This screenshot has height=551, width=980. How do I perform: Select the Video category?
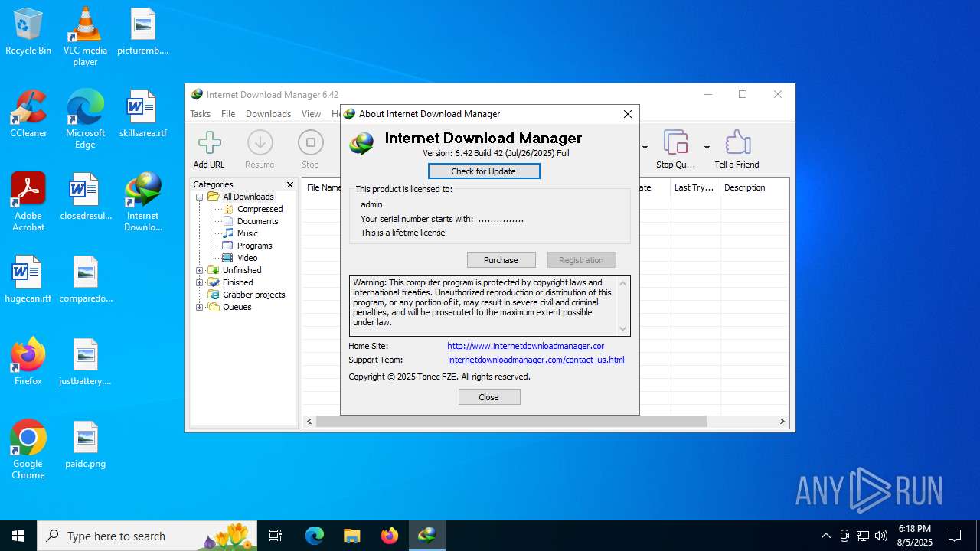pos(247,258)
